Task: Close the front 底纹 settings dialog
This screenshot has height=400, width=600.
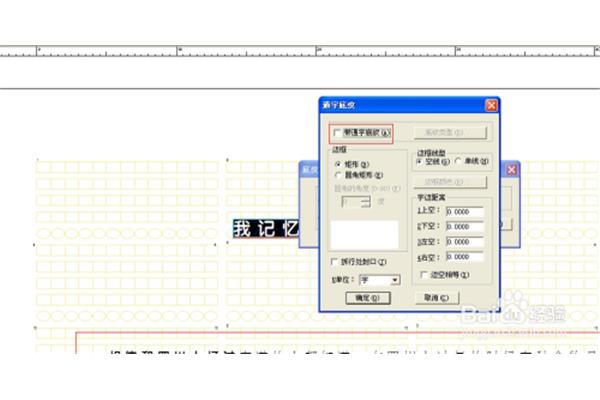Action: point(491,105)
